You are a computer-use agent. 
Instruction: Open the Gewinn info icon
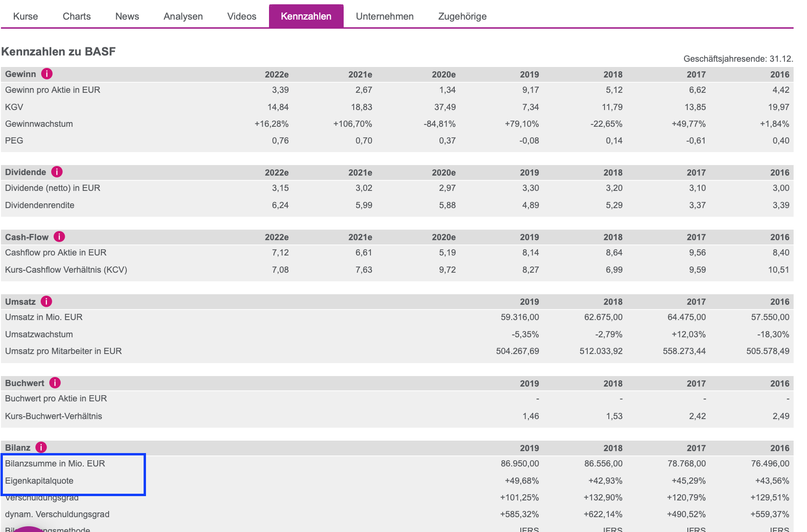pos(47,74)
